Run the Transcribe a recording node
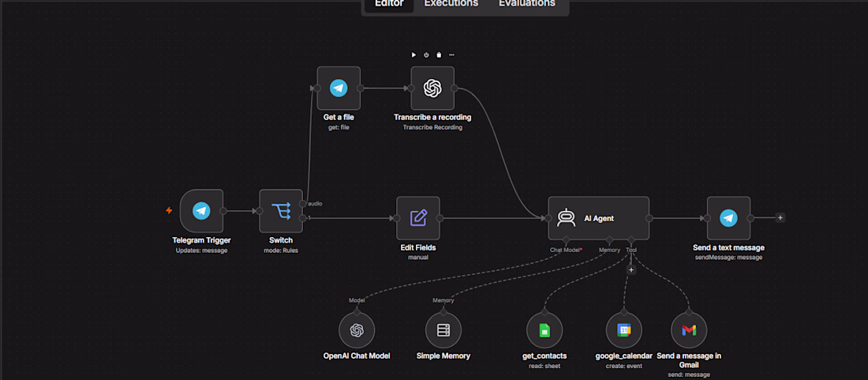 click(x=413, y=55)
